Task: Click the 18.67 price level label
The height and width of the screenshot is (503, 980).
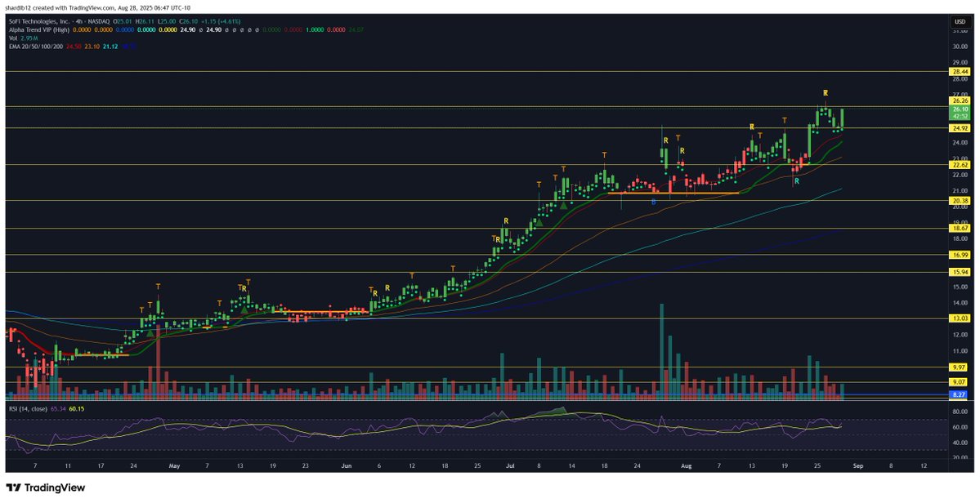Action: [960, 229]
